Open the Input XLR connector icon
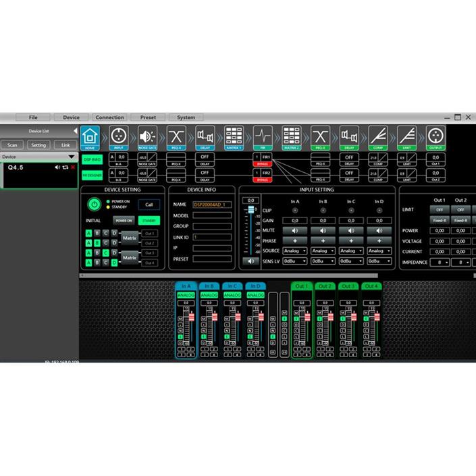This screenshot has height=476, width=476. coord(118,136)
